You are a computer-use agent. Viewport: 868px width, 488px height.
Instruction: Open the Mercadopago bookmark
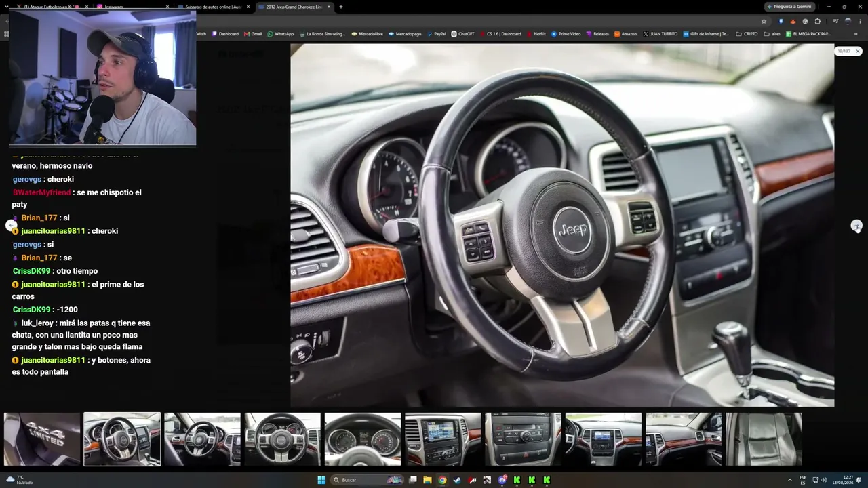click(405, 34)
